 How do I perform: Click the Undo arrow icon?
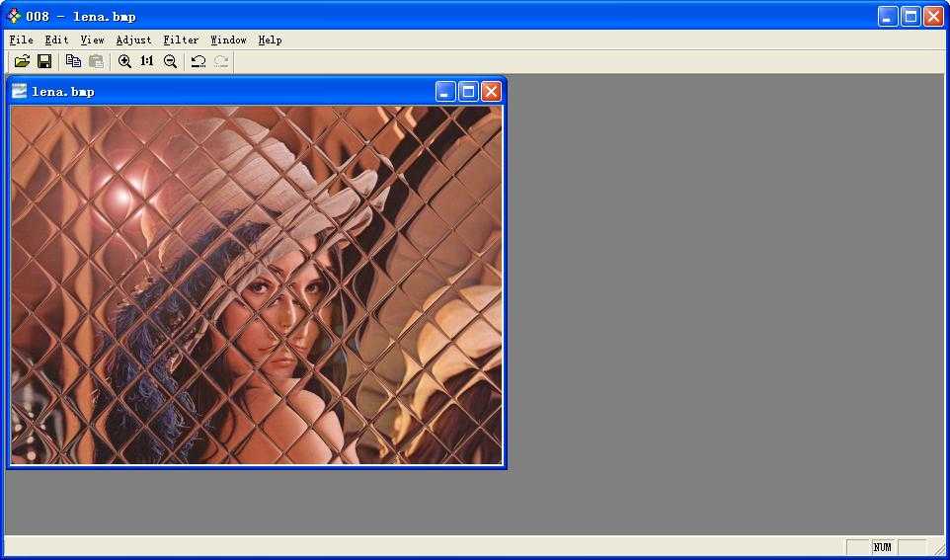tap(198, 61)
